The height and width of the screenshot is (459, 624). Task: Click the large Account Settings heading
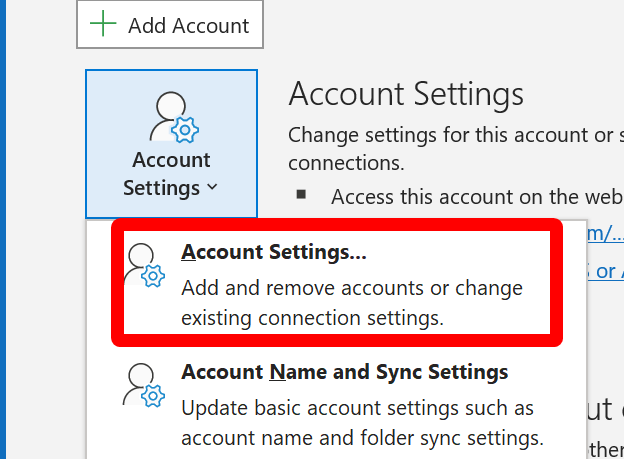405,95
